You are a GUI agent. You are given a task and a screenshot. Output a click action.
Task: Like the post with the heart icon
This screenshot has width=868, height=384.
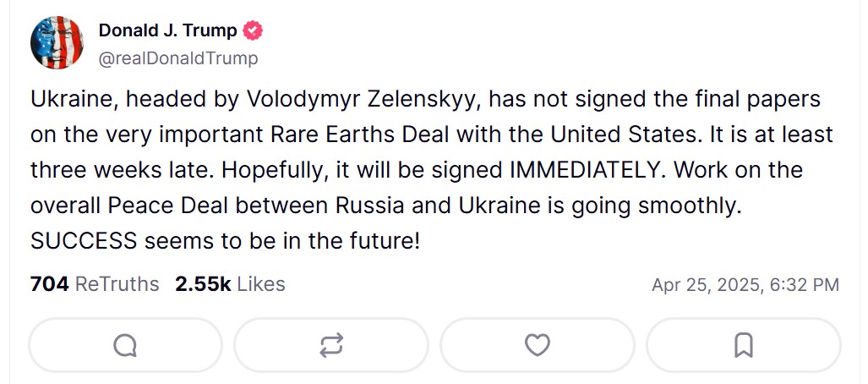(538, 345)
